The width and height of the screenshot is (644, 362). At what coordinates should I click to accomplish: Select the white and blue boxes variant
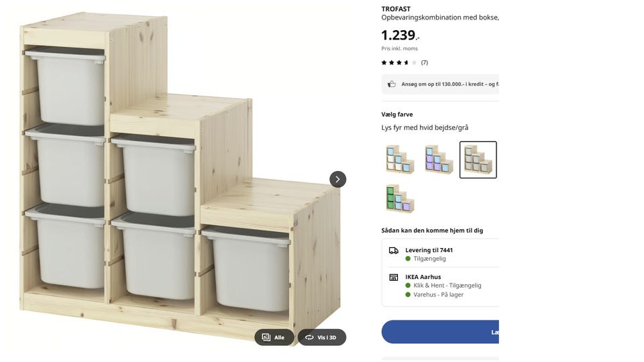pos(400,160)
